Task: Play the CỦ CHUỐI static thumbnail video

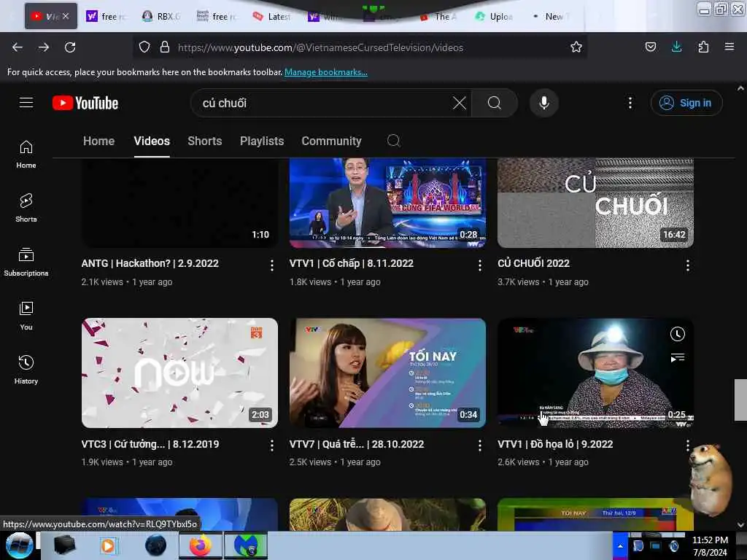Action: click(595, 203)
